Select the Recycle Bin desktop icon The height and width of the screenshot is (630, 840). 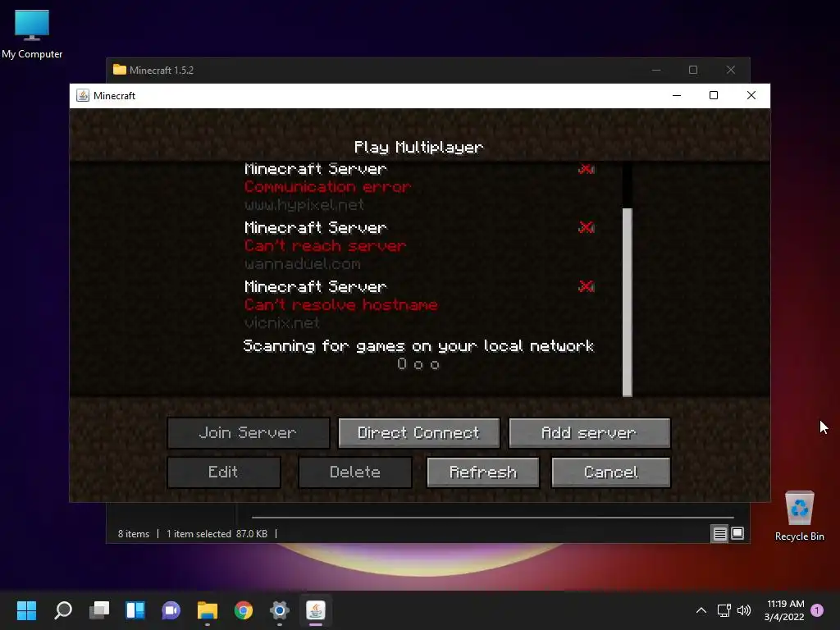[x=799, y=516]
